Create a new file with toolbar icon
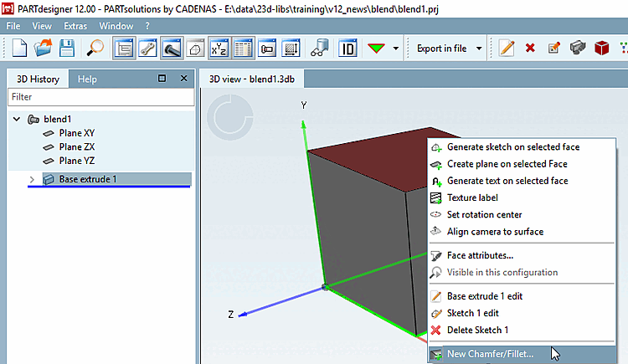The height and width of the screenshot is (364, 628). [18, 49]
